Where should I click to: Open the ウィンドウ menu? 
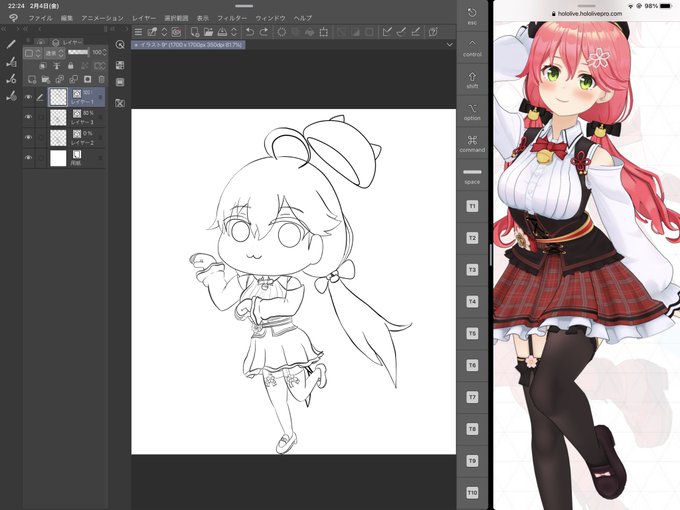tap(270, 18)
